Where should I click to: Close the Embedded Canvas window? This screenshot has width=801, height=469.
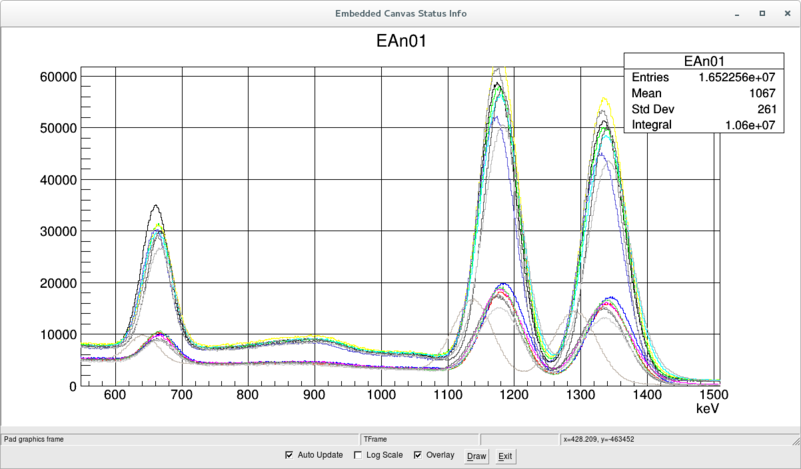785,14
